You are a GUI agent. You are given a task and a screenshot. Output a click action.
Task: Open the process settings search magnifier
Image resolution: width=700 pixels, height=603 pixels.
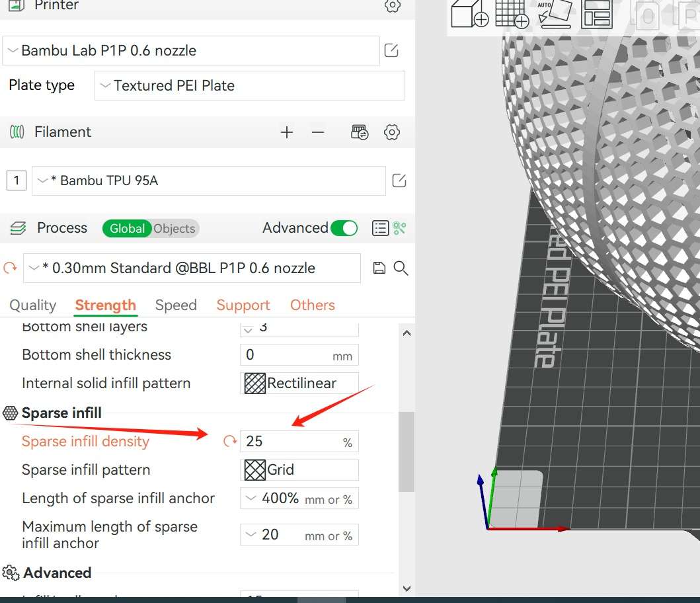[400, 268]
